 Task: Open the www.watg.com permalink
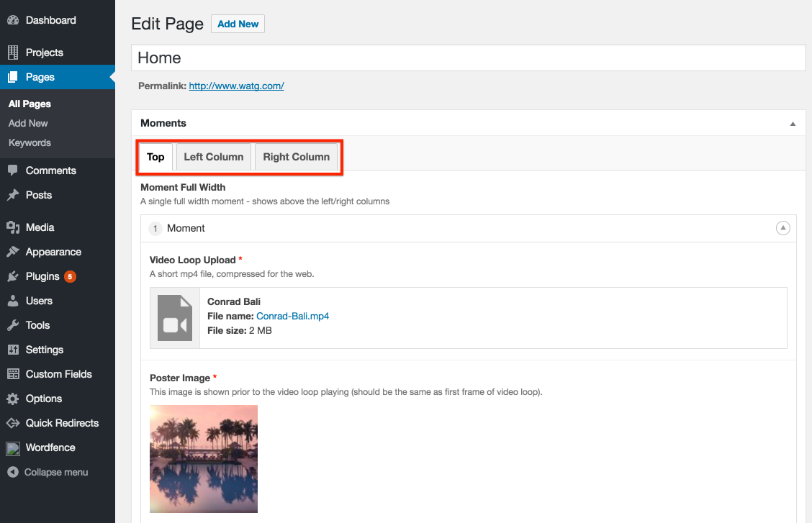coord(236,86)
